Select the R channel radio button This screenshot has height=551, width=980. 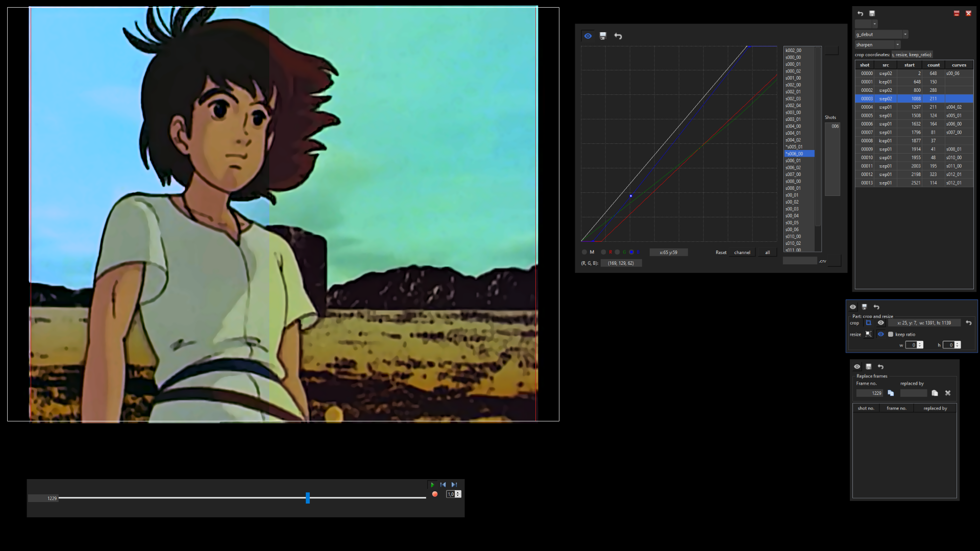click(x=603, y=252)
